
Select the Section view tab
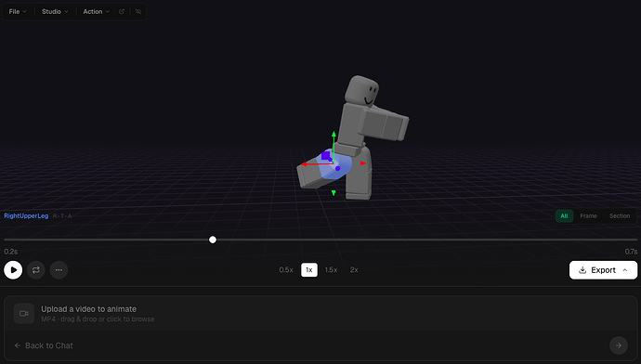pos(620,216)
